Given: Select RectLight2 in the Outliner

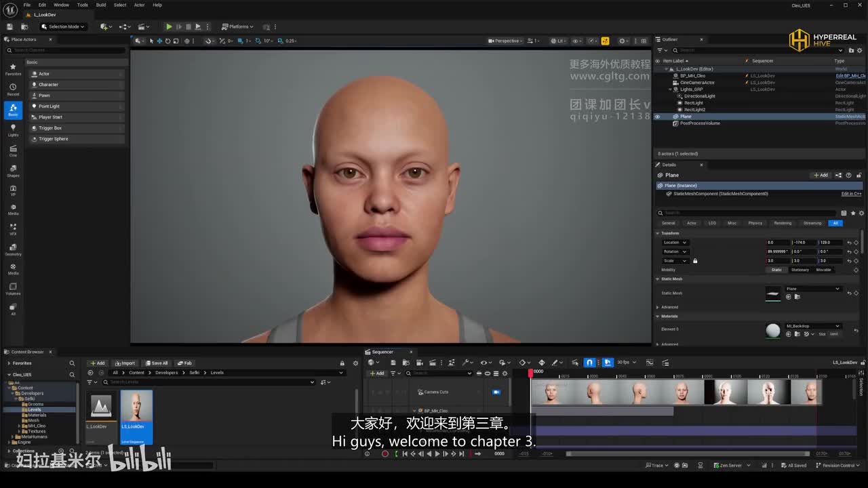Looking at the screenshot, I should pos(694,110).
